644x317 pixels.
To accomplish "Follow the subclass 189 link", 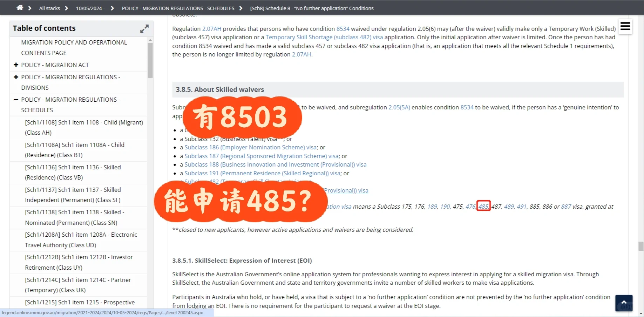I will tap(432, 207).
